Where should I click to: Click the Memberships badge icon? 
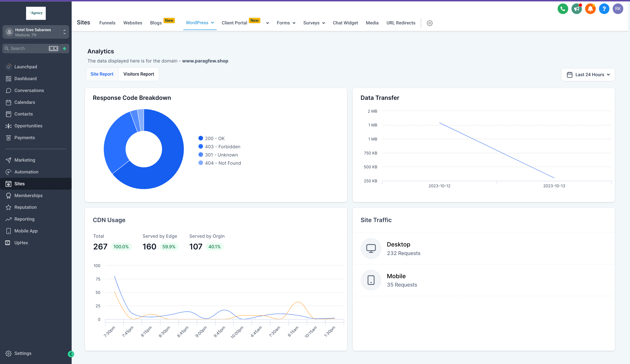point(9,196)
